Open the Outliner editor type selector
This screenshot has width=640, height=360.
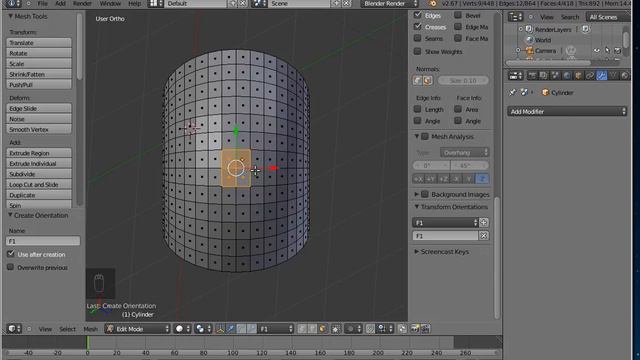pos(515,17)
